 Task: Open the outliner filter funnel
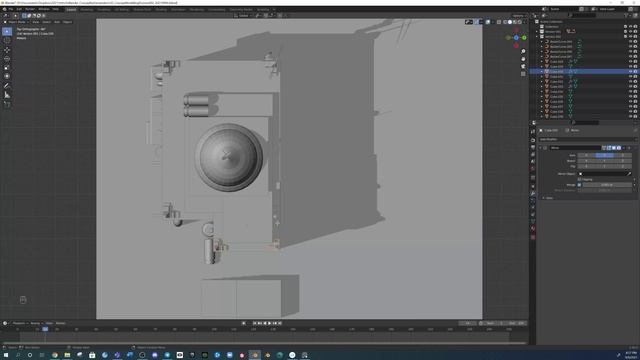coord(626,16)
